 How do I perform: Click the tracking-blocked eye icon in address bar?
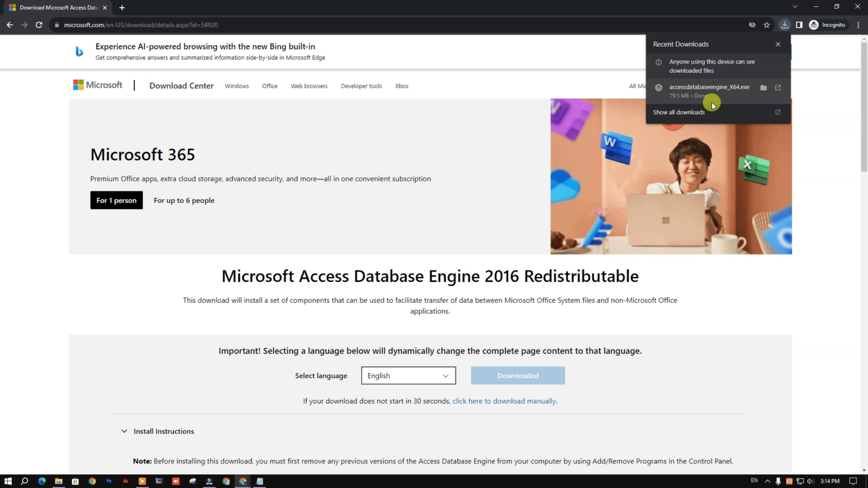752,25
